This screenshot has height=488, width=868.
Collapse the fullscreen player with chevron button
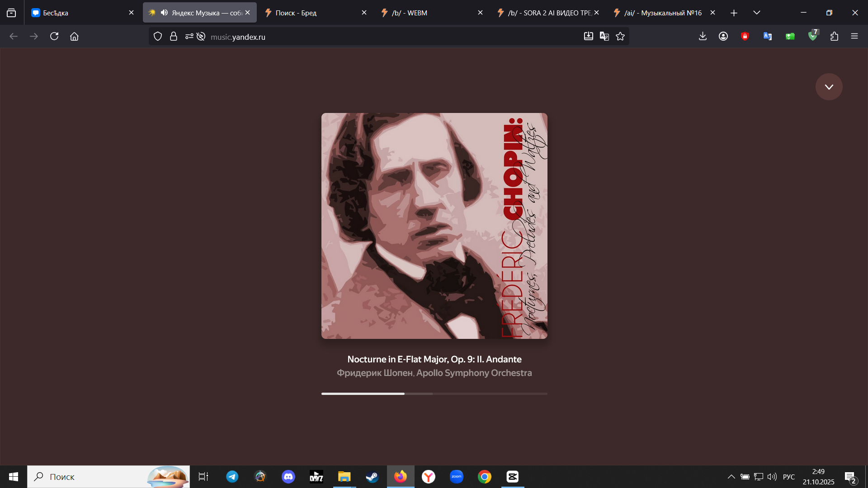click(829, 87)
